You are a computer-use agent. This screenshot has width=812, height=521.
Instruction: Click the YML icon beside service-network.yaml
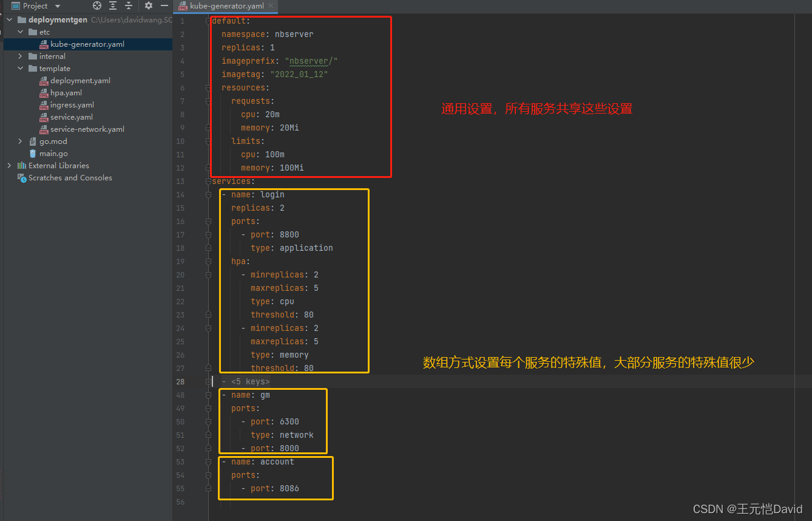[x=44, y=129]
